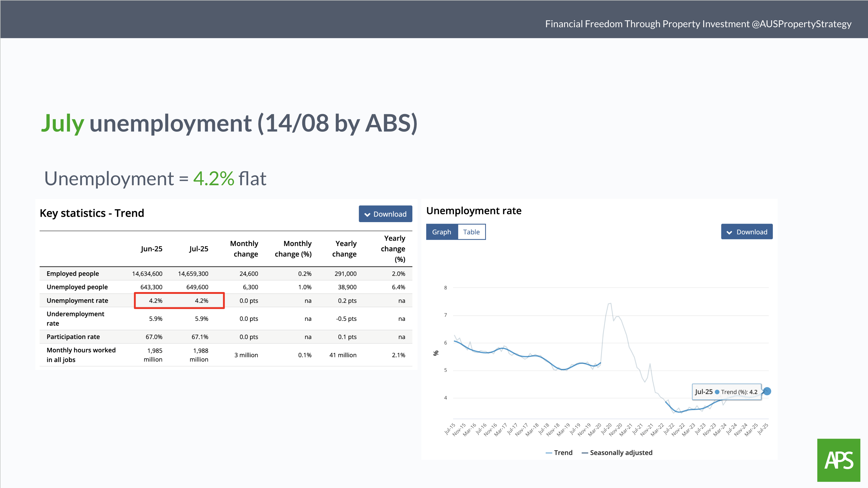Click the Employed people row label

tap(73, 274)
